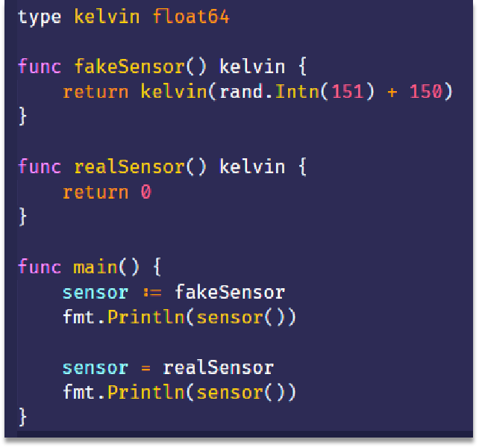Click the kelvin type name in type declaration
The width and height of the screenshot is (479, 448).
coord(107,16)
